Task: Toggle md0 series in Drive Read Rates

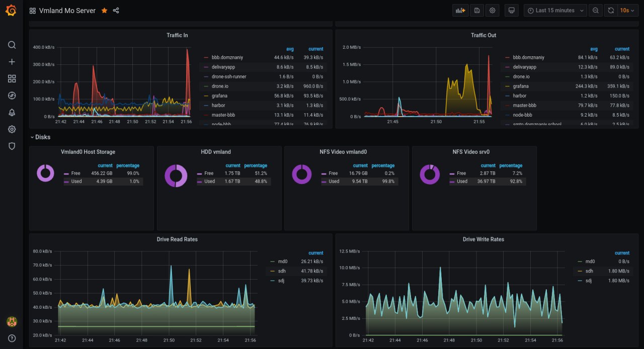Action: coord(283,261)
